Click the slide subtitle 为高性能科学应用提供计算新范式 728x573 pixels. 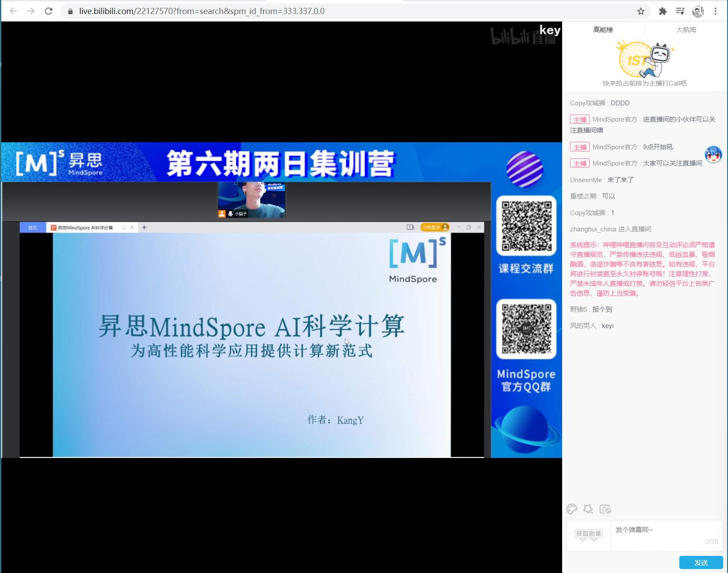point(251,351)
